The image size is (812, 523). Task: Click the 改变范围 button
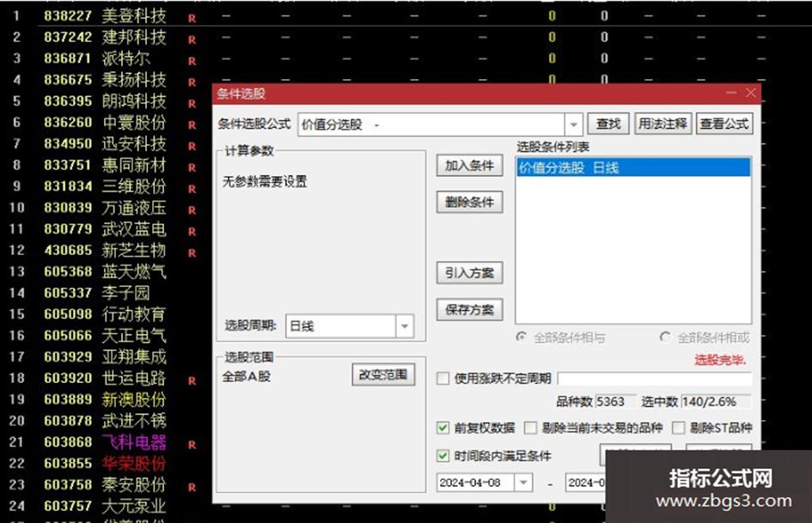[383, 374]
